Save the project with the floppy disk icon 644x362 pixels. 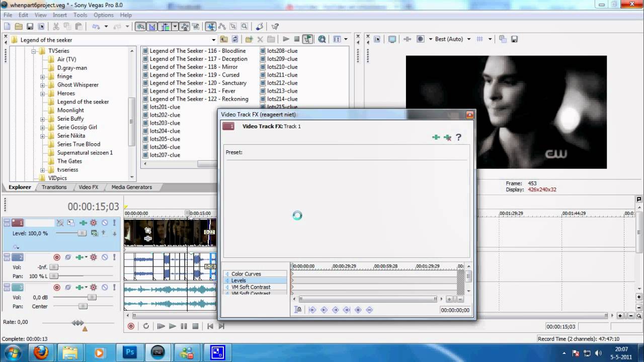(x=30, y=27)
